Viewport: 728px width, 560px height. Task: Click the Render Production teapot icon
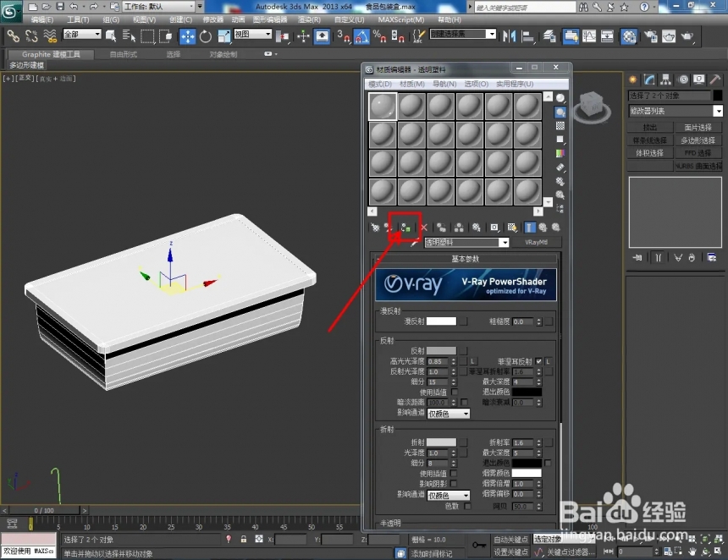coord(687,36)
